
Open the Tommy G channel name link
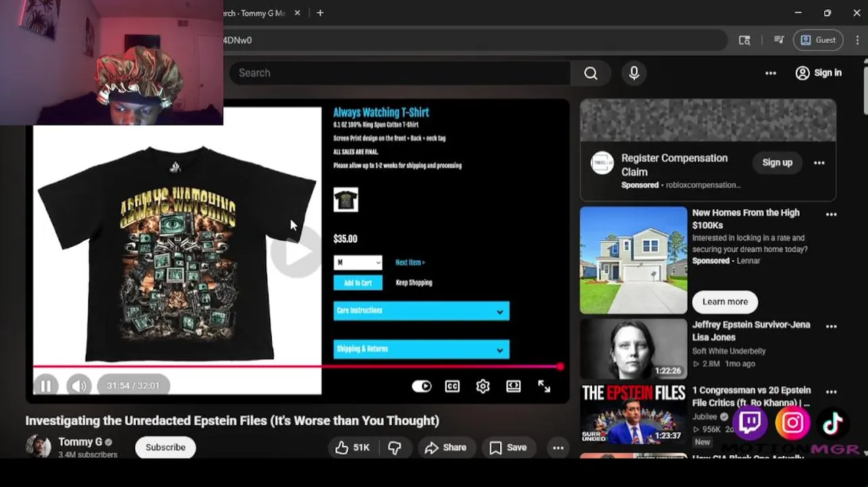click(x=80, y=442)
